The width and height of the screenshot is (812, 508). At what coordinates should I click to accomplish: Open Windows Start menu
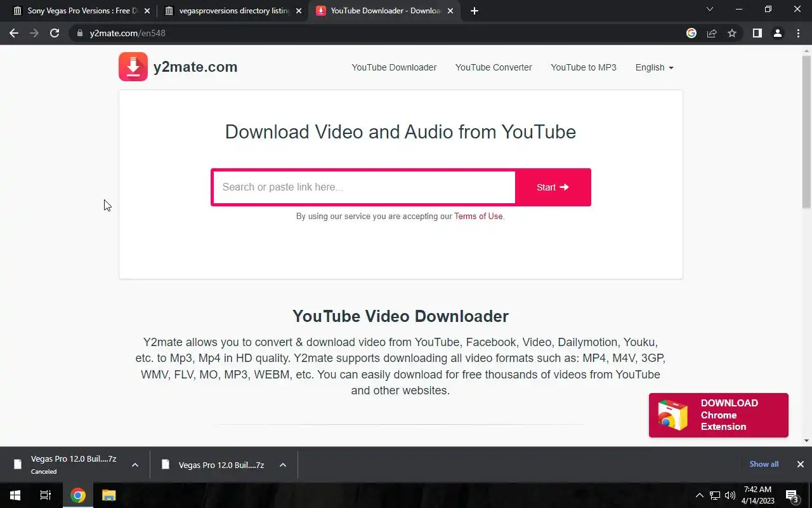click(15, 495)
